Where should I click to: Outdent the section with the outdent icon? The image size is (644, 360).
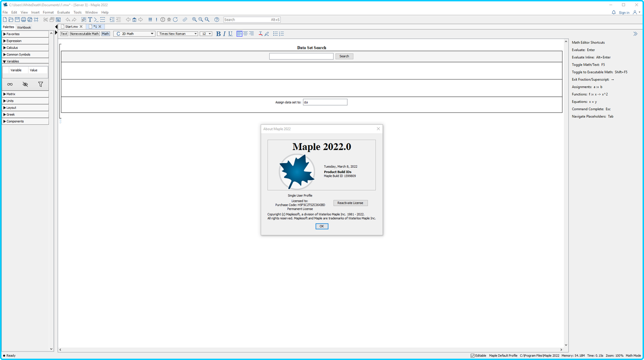click(x=118, y=20)
